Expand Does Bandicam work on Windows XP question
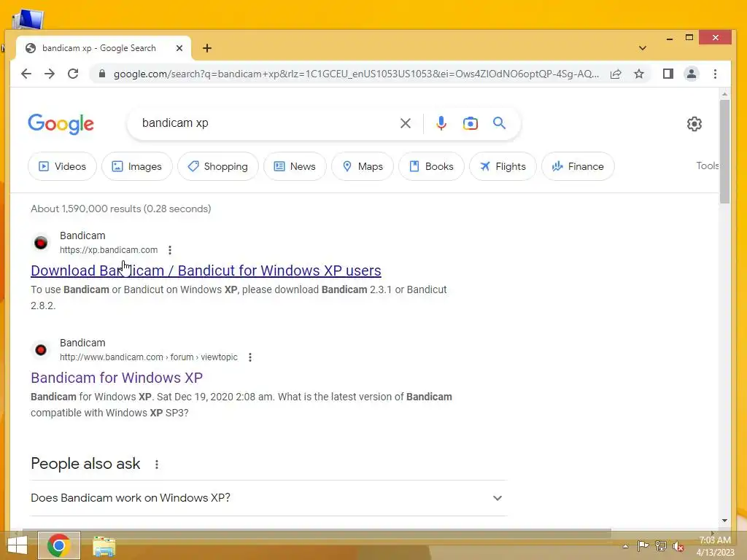This screenshot has height=560, width=747. [268, 498]
